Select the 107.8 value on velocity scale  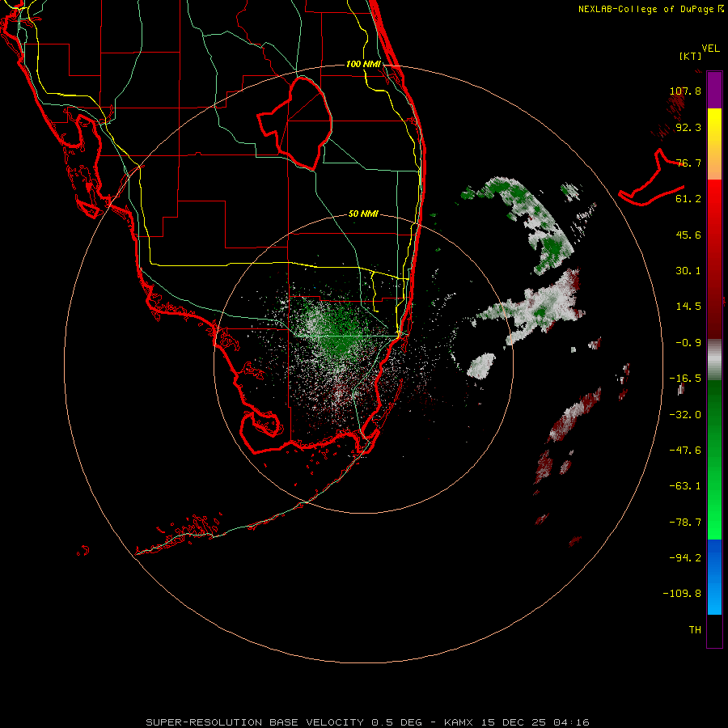(685, 91)
